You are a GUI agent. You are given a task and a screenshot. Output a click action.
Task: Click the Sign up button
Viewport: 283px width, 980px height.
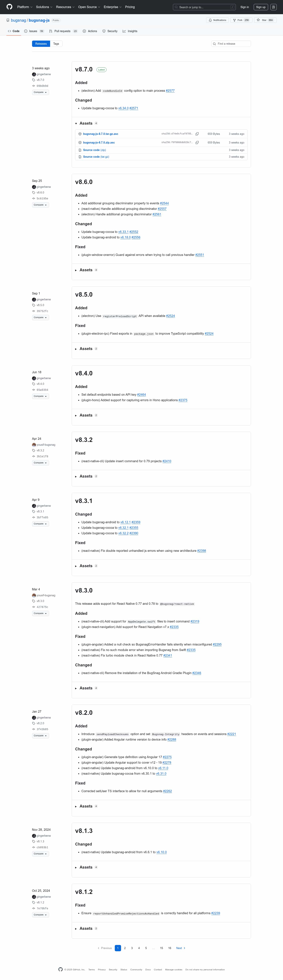[x=261, y=7]
